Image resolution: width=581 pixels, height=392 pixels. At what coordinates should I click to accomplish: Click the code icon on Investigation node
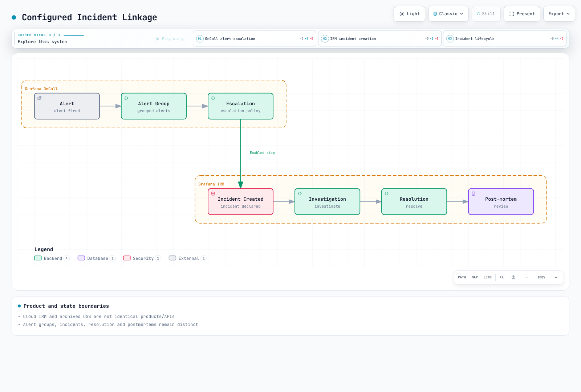(x=300, y=193)
